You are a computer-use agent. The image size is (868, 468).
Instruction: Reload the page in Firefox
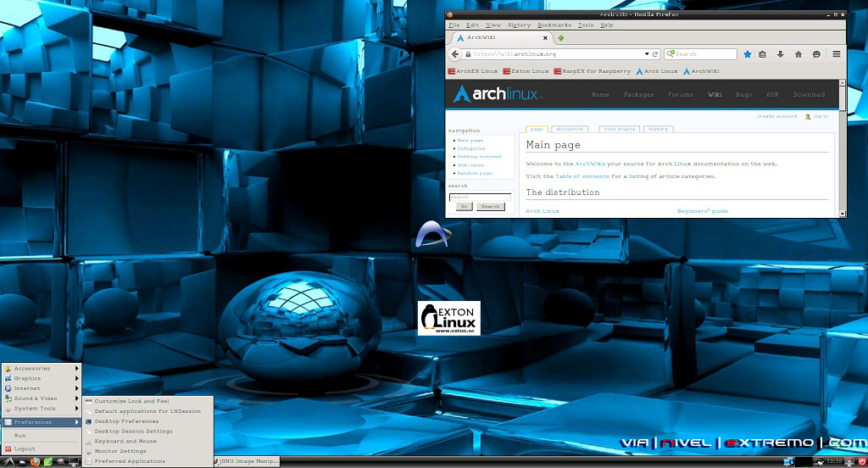click(655, 54)
